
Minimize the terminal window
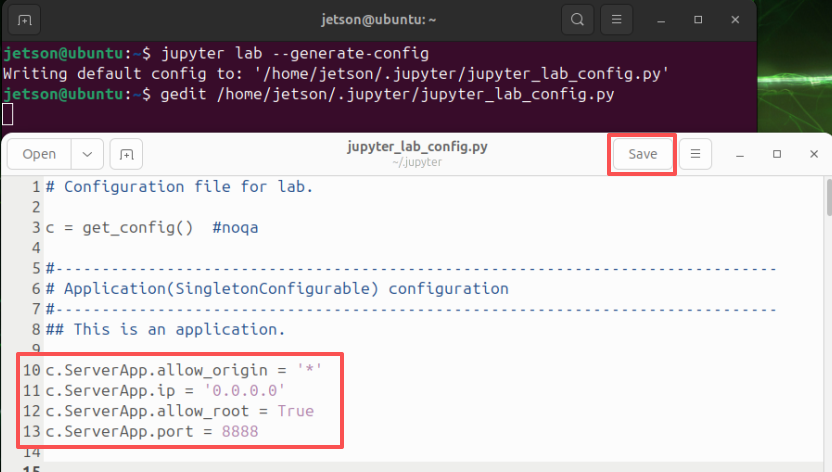click(661, 20)
